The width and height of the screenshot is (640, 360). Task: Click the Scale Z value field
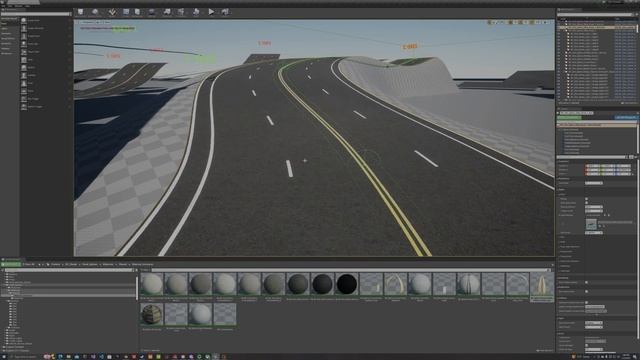[x=623, y=174]
